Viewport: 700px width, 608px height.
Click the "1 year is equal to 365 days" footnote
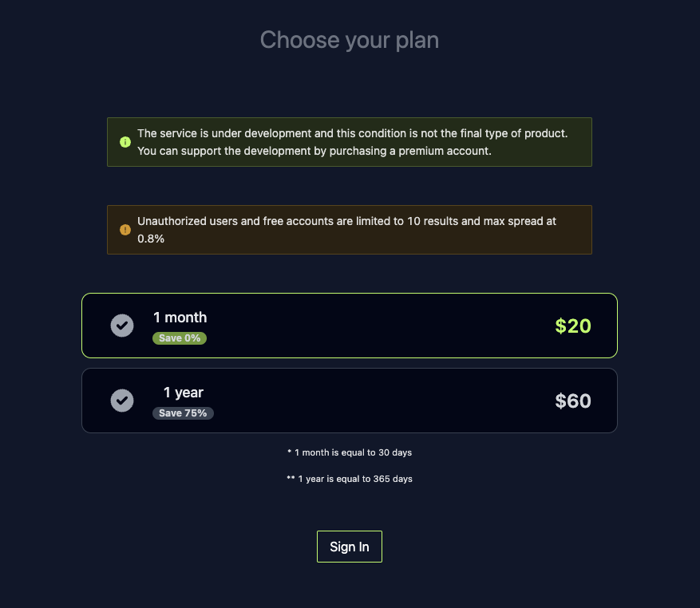point(350,479)
